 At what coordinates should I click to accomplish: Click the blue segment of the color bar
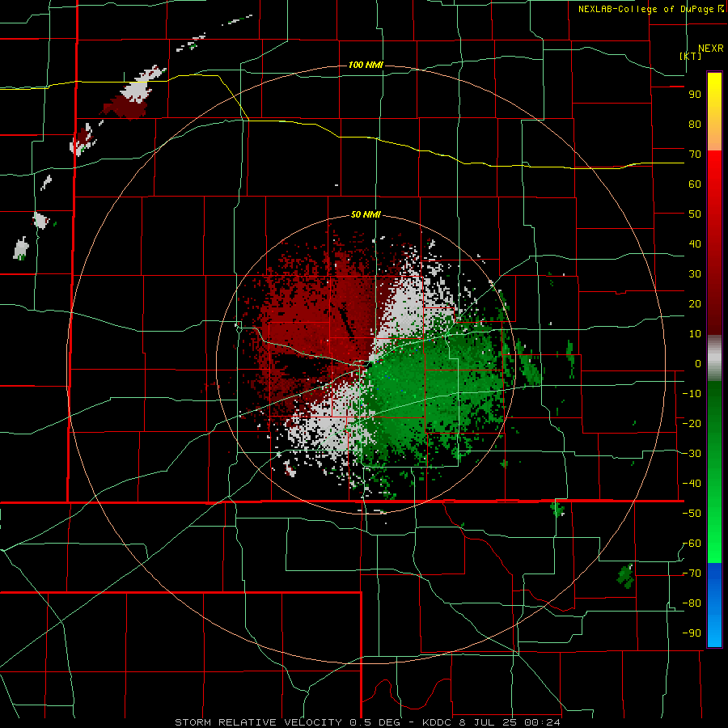pos(714,605)
